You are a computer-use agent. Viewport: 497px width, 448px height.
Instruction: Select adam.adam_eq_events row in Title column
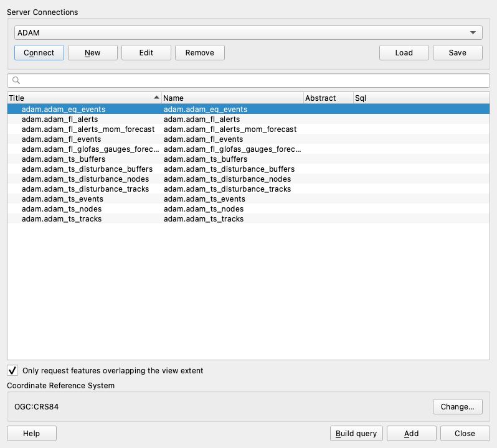pos(64,110)
